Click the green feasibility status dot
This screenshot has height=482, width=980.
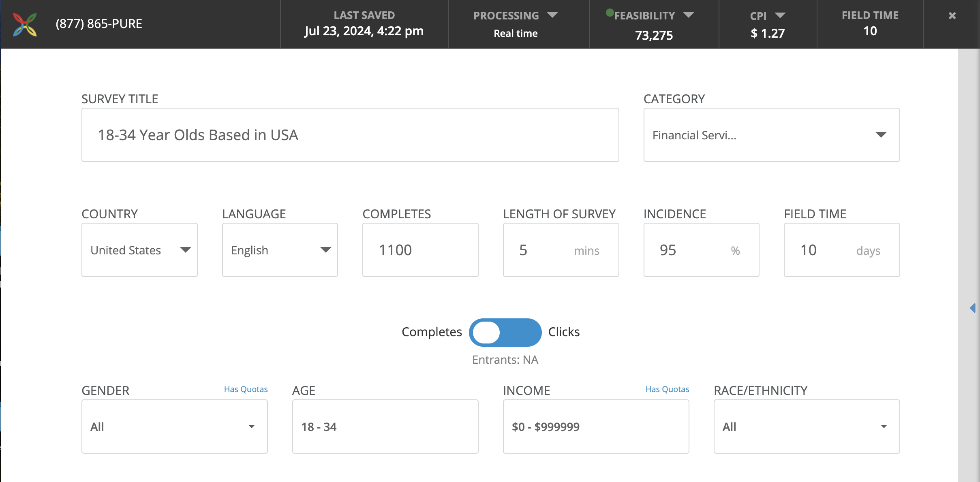coord(610,13)
